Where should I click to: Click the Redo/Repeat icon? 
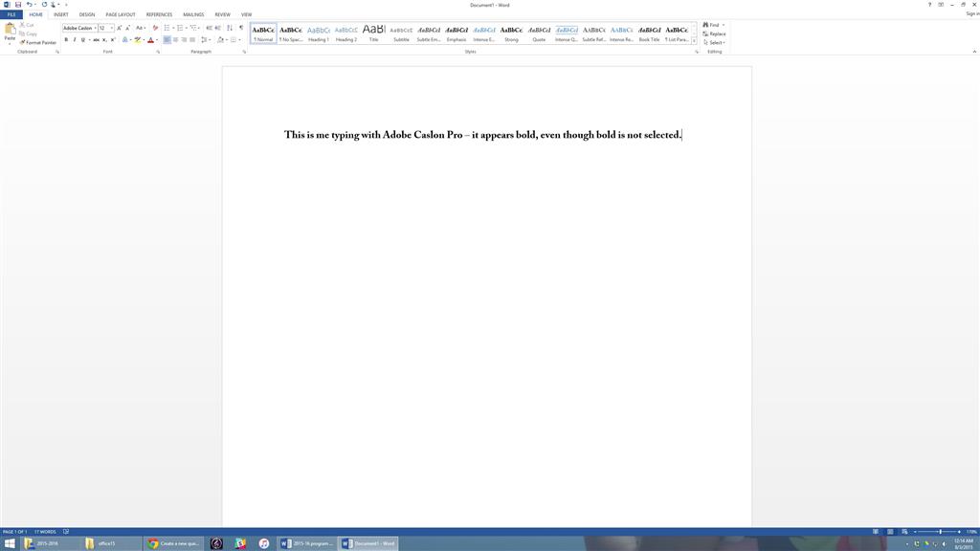(44, 5)
